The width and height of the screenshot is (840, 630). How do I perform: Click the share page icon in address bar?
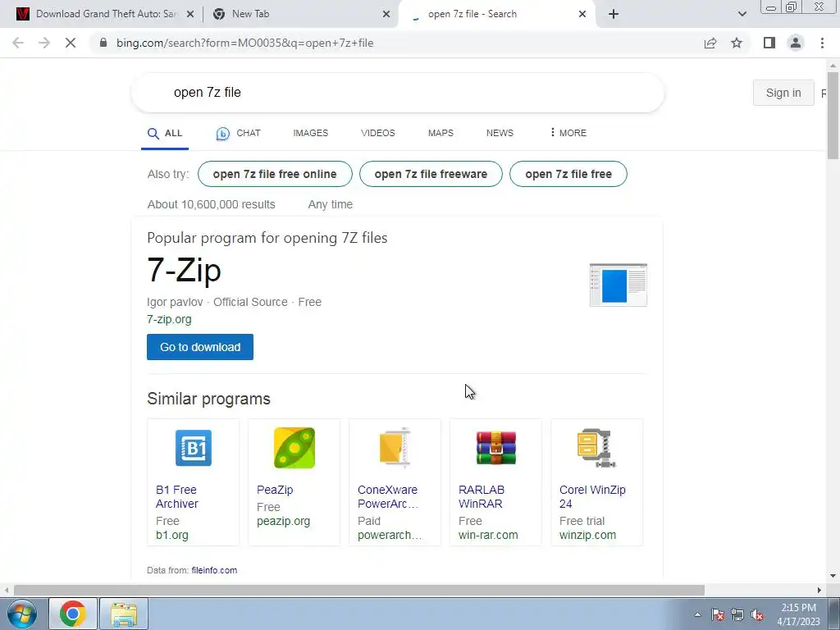tap(710, 43)
